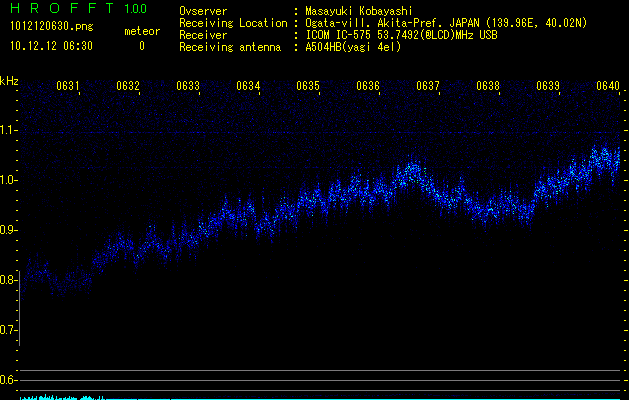Click the 0640 time marker
Screen dimensions: 629x400
click(608, 87)
